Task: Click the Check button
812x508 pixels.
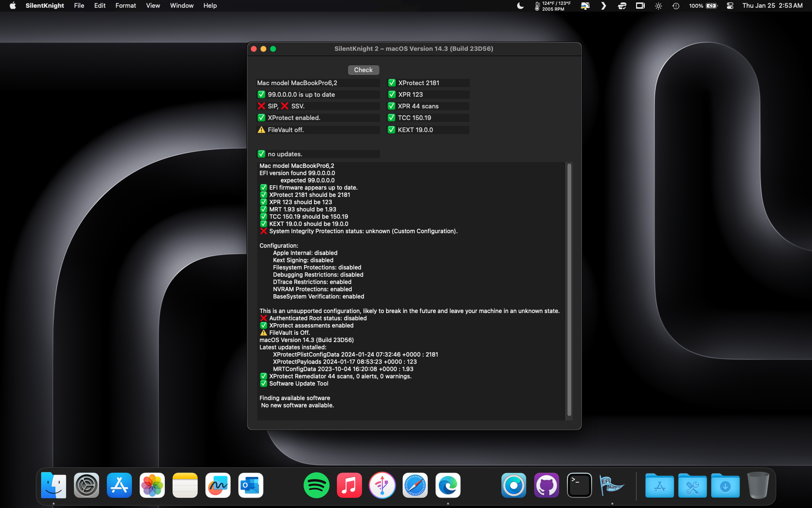Action: coord(363,70)
